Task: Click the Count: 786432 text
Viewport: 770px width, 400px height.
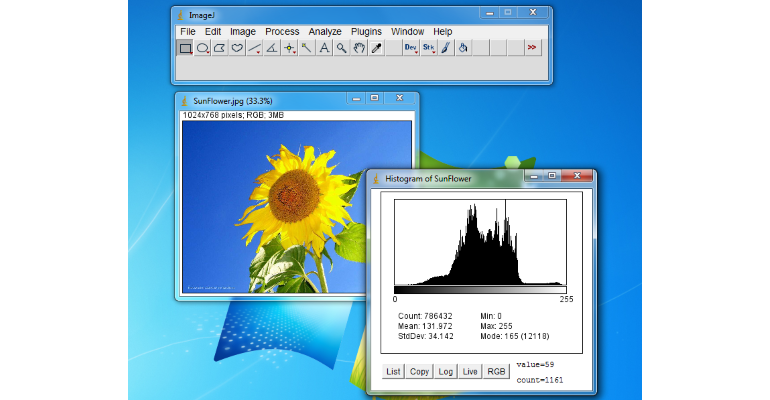Action: (425, 316)
